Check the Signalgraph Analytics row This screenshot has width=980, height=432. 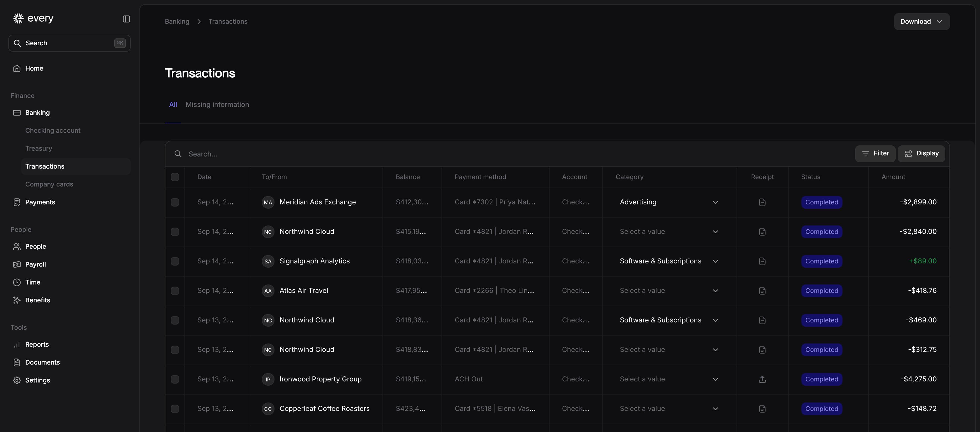(x=175, y=261)
